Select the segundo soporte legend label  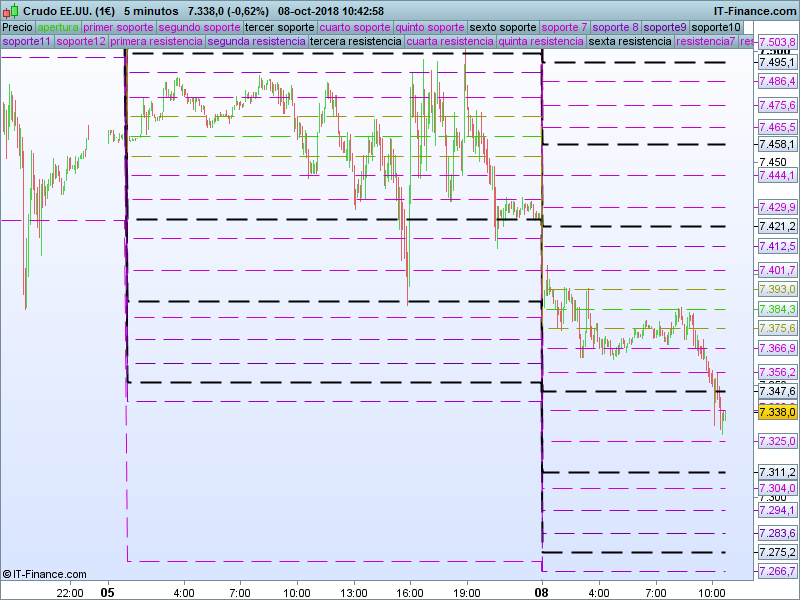199,27
